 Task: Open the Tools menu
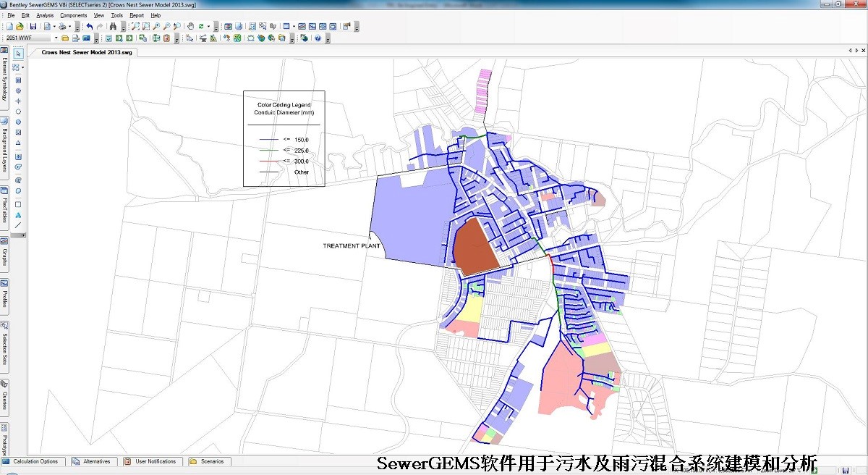click(x=117, y=15)
